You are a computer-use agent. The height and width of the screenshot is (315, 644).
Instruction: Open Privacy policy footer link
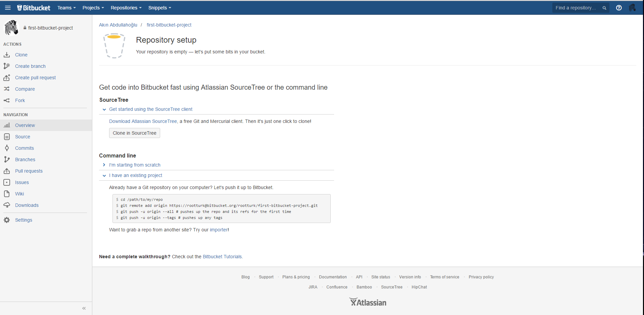(481, 277)
